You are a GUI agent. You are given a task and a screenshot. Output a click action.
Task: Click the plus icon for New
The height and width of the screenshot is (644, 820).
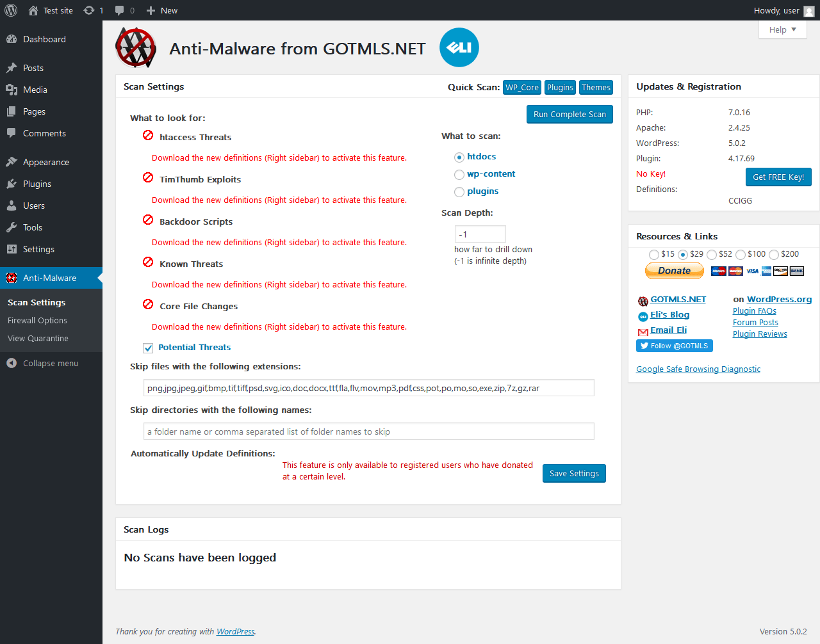(151, 10)
